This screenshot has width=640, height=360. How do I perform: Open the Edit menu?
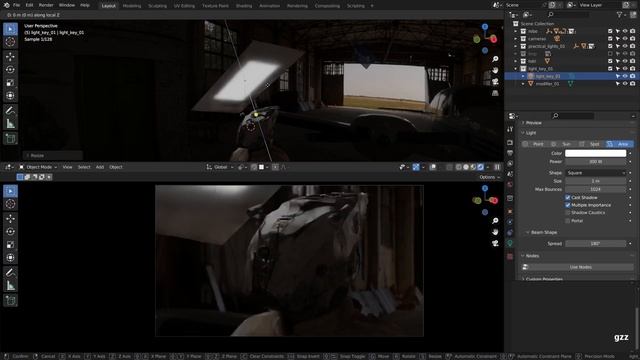[29, 5]
